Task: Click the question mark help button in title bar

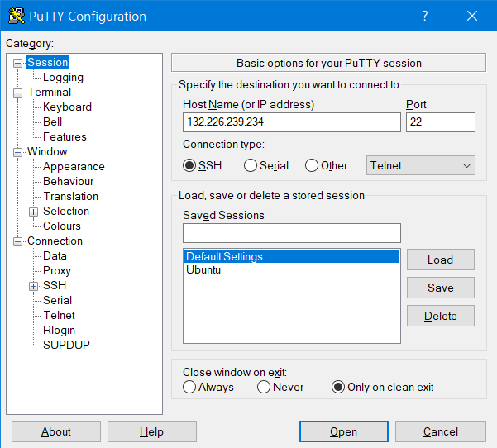Action: click(x=425, y=16)
